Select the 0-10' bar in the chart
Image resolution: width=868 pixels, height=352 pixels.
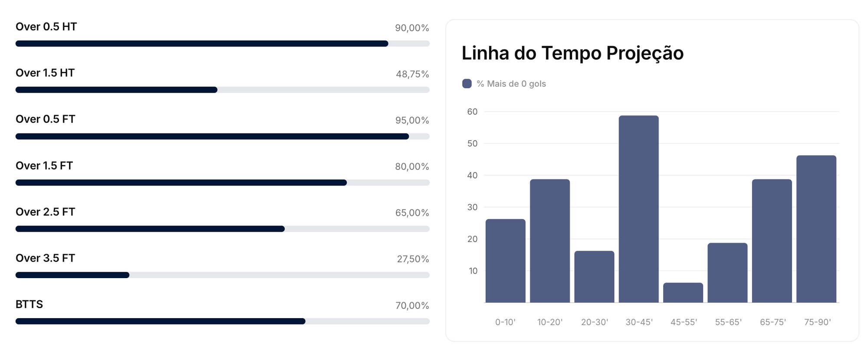506,261
